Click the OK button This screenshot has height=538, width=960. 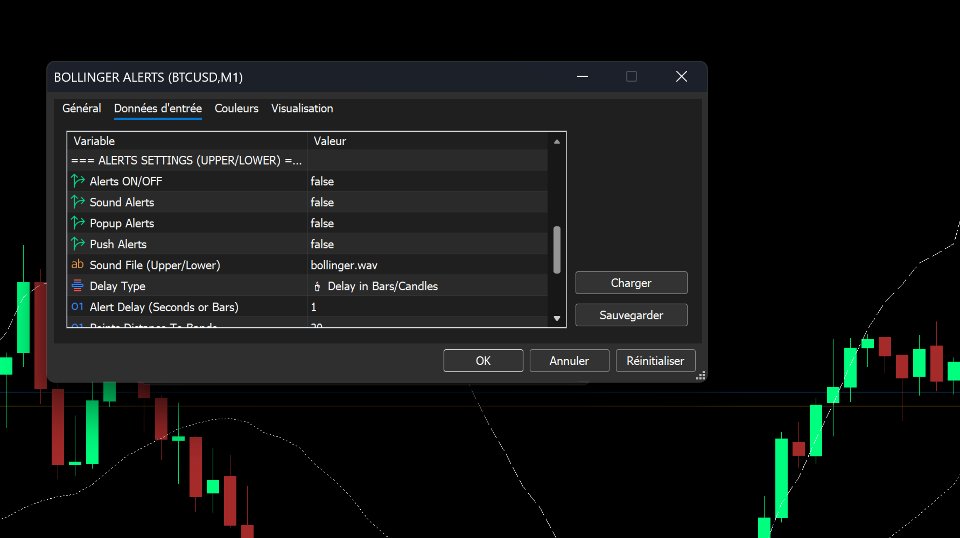(483, 361)
